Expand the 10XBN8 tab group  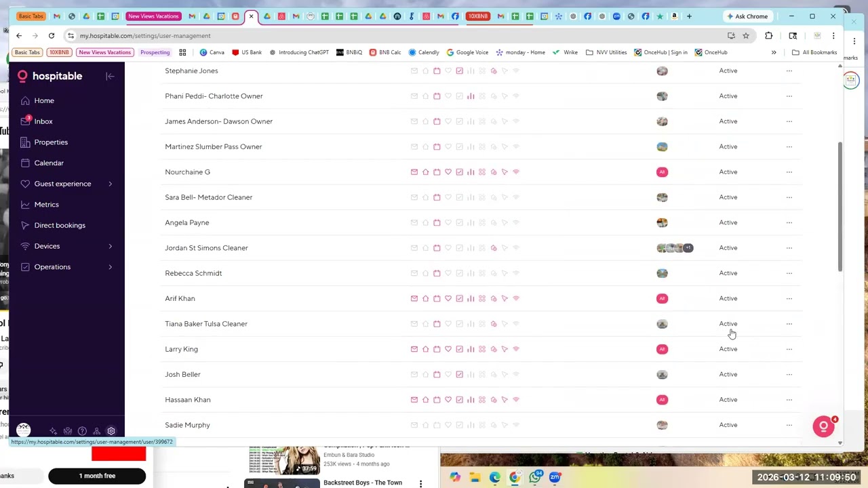click(x=478, y=16)
